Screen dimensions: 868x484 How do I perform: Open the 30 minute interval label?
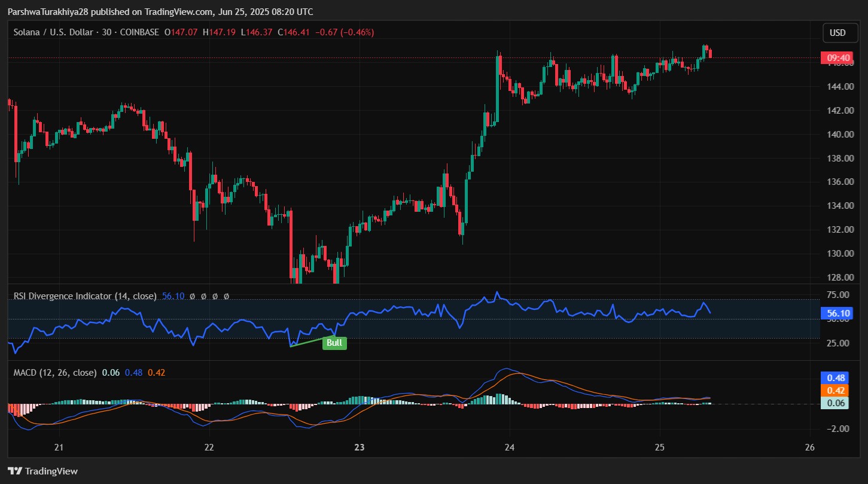(106, 32)
